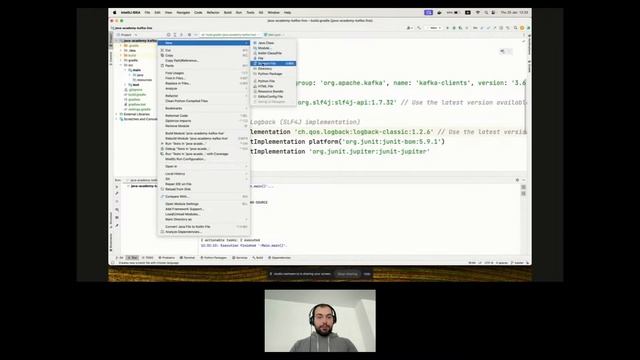Open the Terminal tool window tab
Screen dimensions: 640x360
188,258
